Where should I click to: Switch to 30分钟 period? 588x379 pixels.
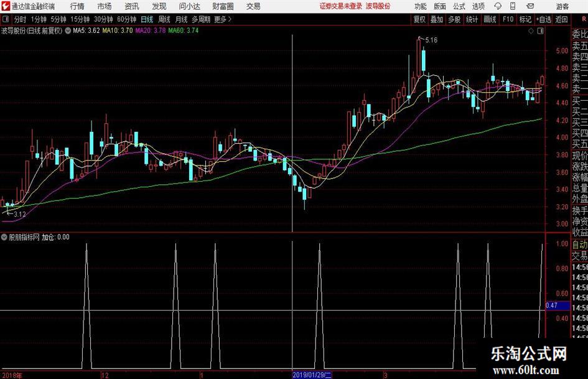(103, 19)
